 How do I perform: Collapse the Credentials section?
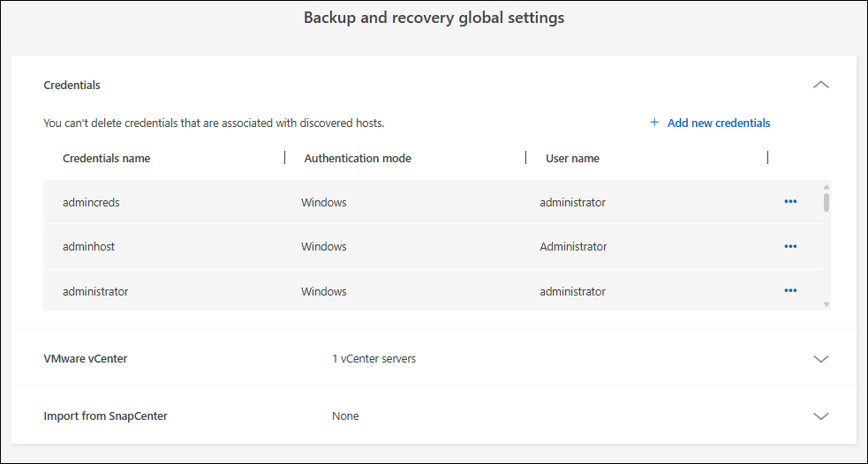[821, 85]
